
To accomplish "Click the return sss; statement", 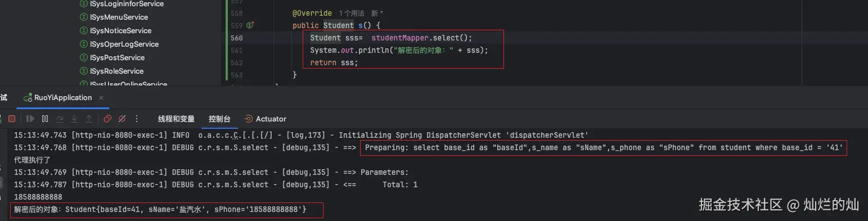I will click(334, 63).
